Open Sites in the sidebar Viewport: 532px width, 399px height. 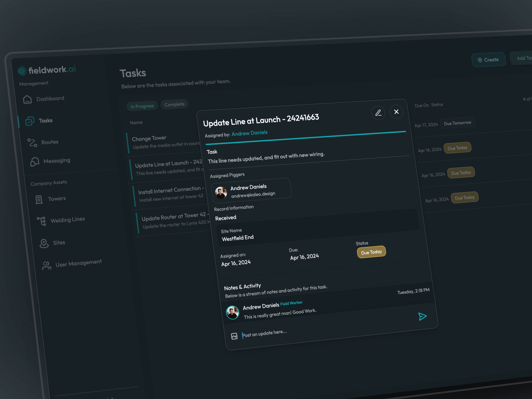59,243
